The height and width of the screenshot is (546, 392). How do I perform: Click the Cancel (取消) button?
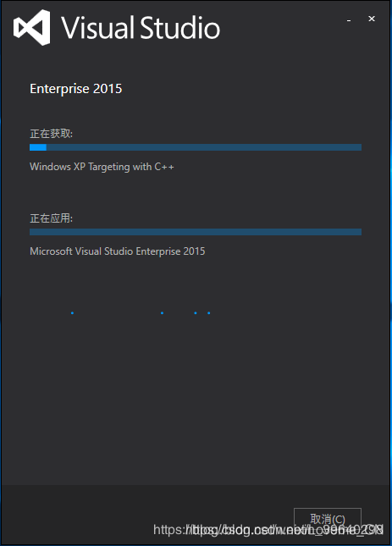pos(328,519)
